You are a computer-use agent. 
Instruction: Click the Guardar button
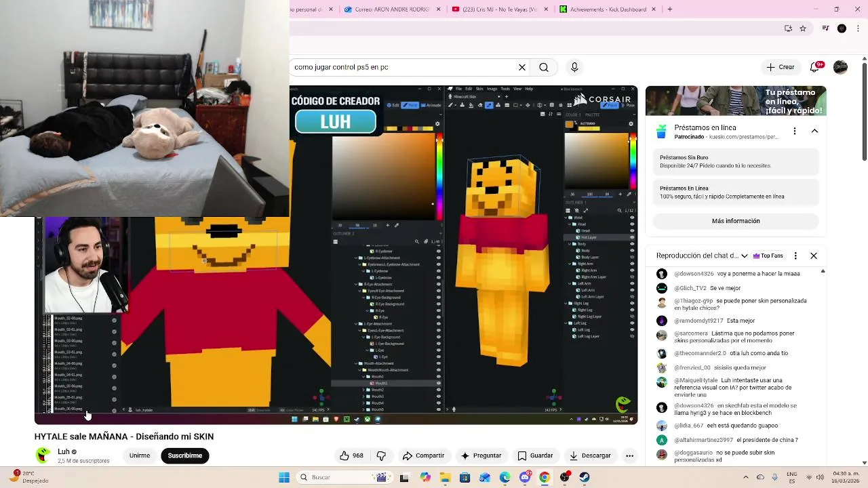pos(535,455)
